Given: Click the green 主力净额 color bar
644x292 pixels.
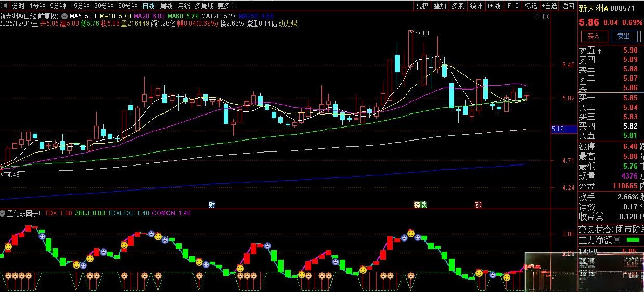Looking at the screenshot, I should [633, 240].
